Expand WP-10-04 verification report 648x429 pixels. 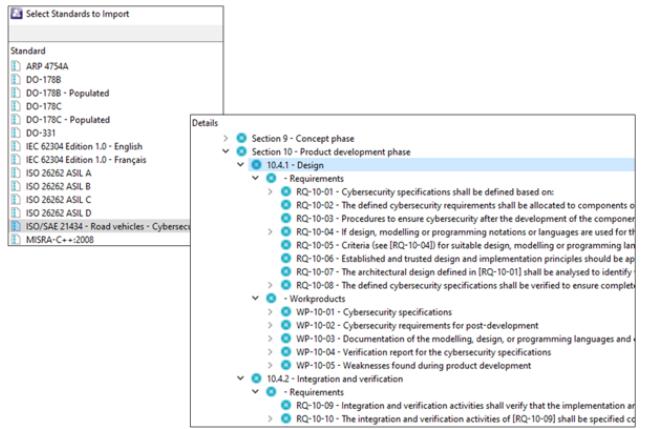270,352
